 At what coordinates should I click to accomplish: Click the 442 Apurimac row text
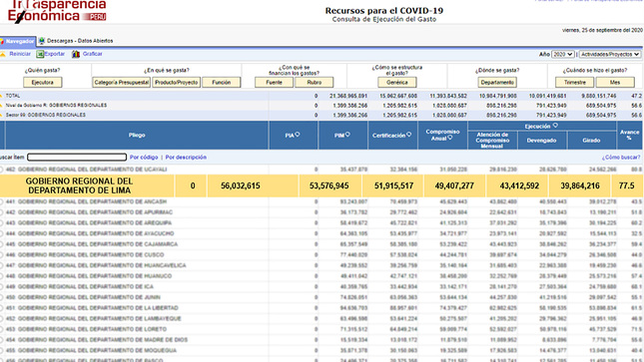pyautogui.click(x=89, y=212)
